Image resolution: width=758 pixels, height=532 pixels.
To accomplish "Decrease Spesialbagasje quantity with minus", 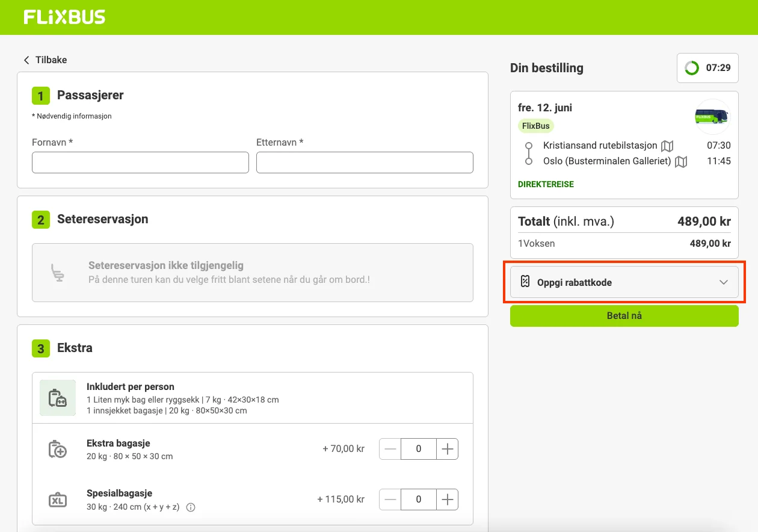I will (x=390, y=500).
